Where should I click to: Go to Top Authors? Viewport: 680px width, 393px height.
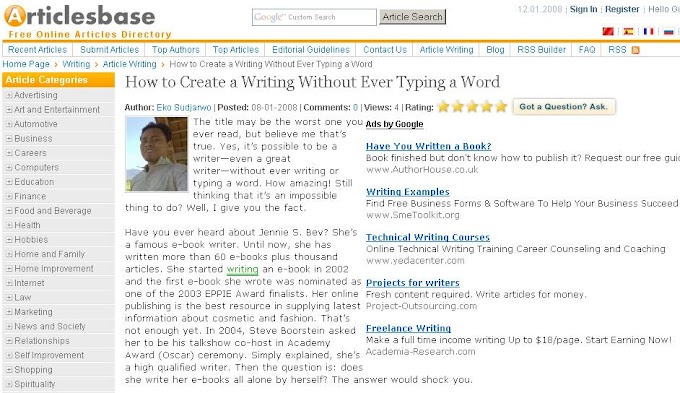[176, 50]
